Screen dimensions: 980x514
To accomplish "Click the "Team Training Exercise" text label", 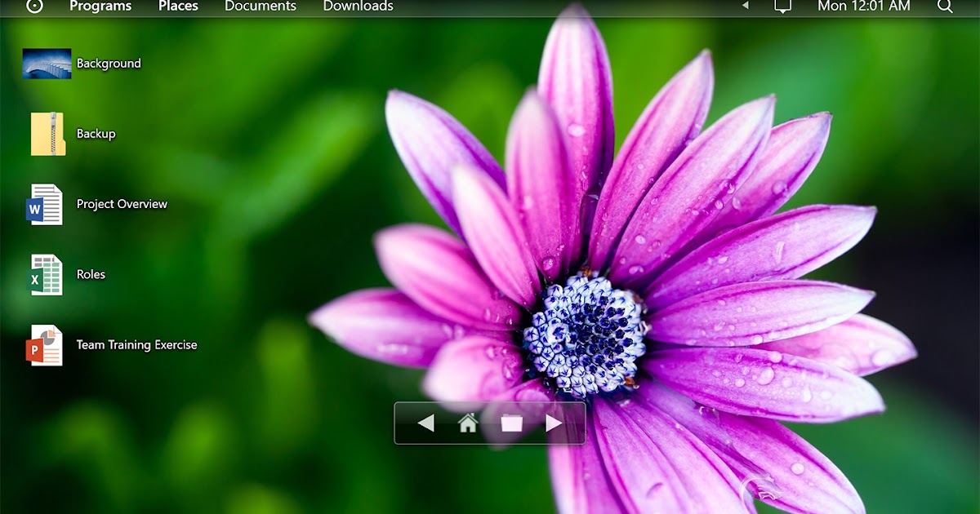I will click(x=136, y=345).
